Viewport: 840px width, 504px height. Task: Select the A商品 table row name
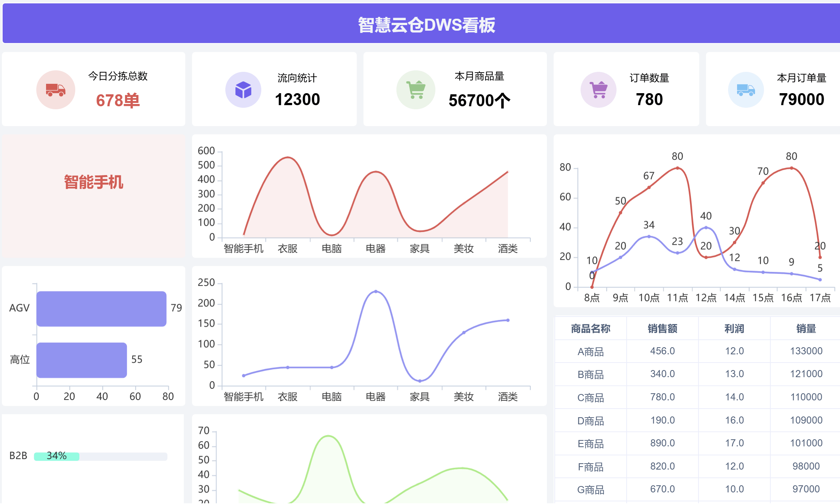tap(590, 352)
